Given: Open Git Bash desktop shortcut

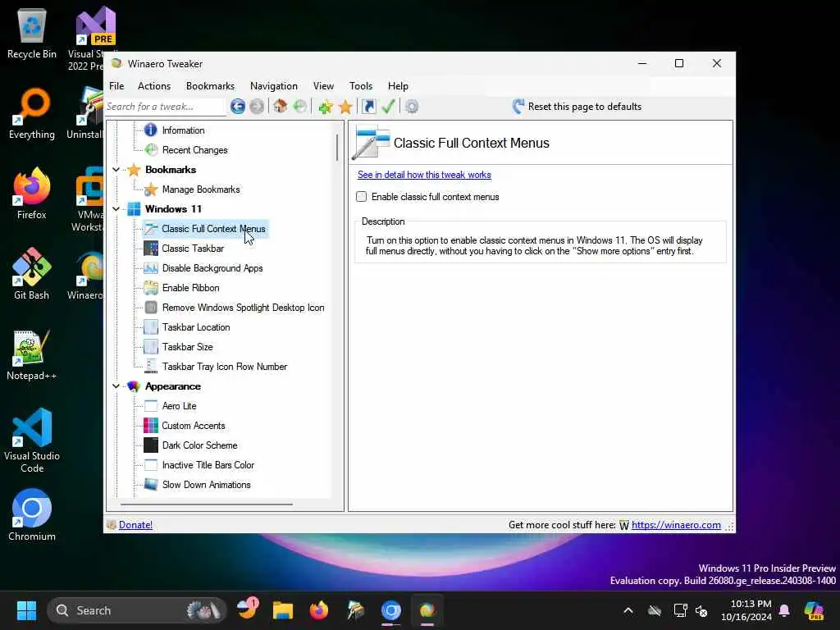Looking at the screenshot, I should pyautogui.click(x=32, y=274).
